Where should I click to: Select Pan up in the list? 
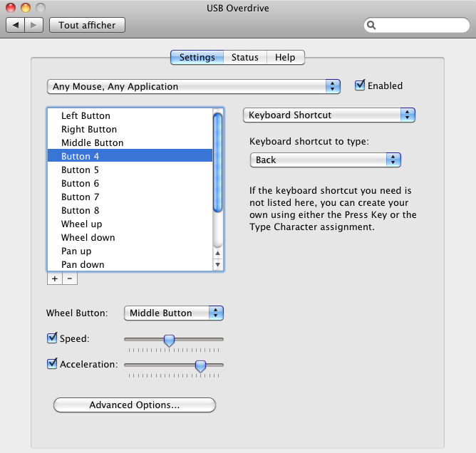point(130,251)
